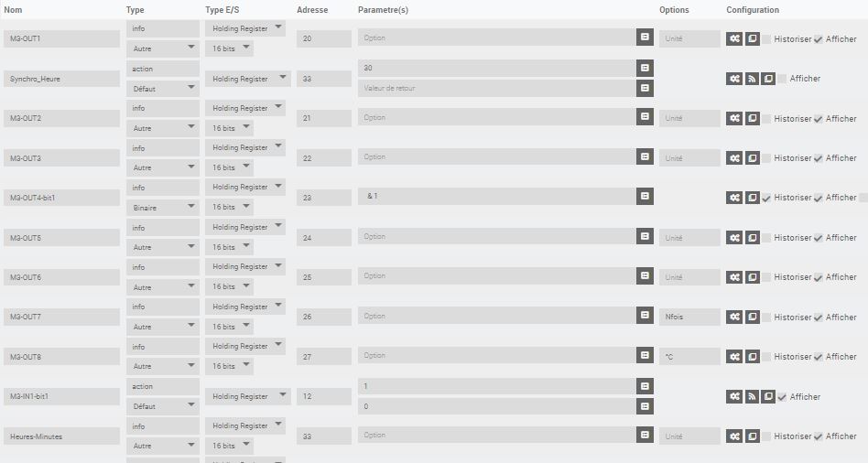The height and width of the screenshot is (463, 868).
Task: Enable Historiser checkbox for M3-OUT1
Action: [766, 39]
